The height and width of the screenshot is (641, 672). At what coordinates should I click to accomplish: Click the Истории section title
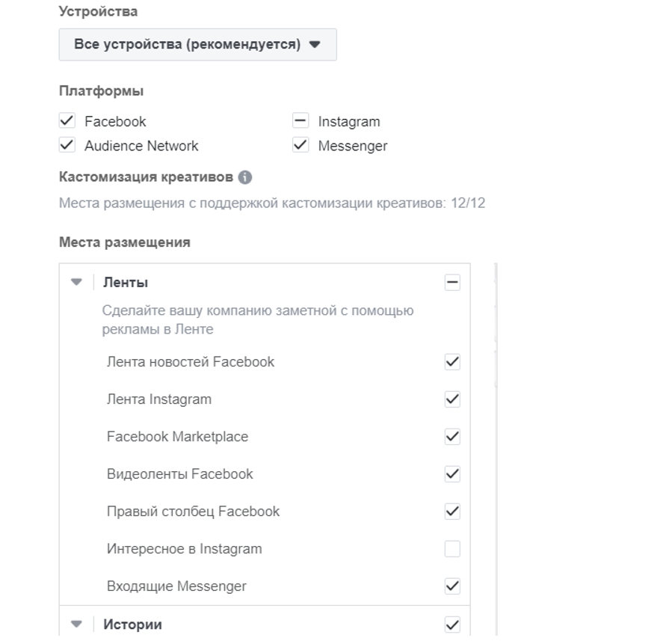(132, 624)
